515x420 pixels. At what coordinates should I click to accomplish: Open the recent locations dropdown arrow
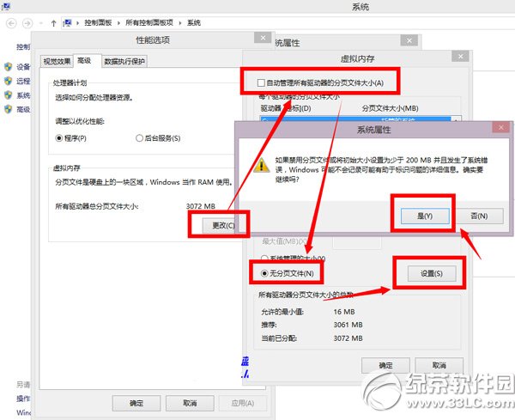[41, 23]
